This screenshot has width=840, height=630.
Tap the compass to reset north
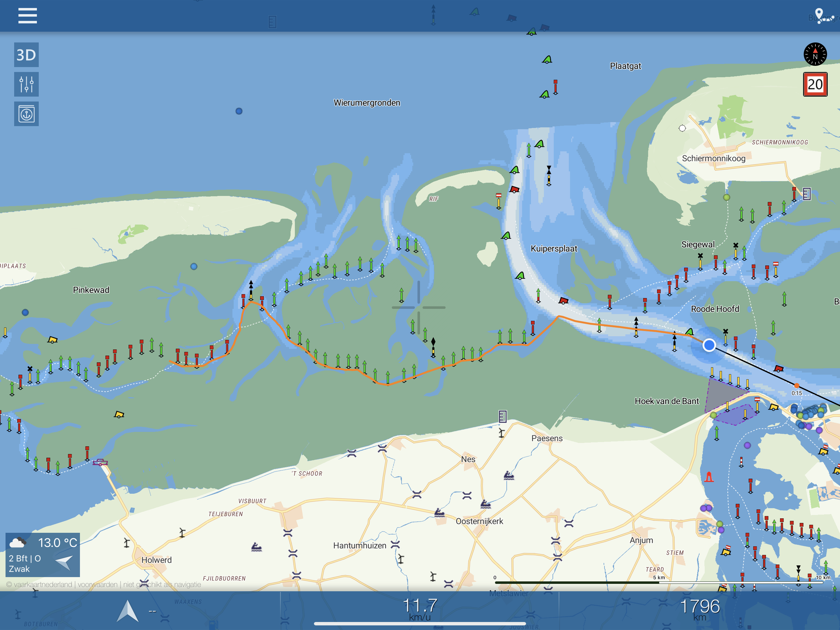tap(815, 54)
